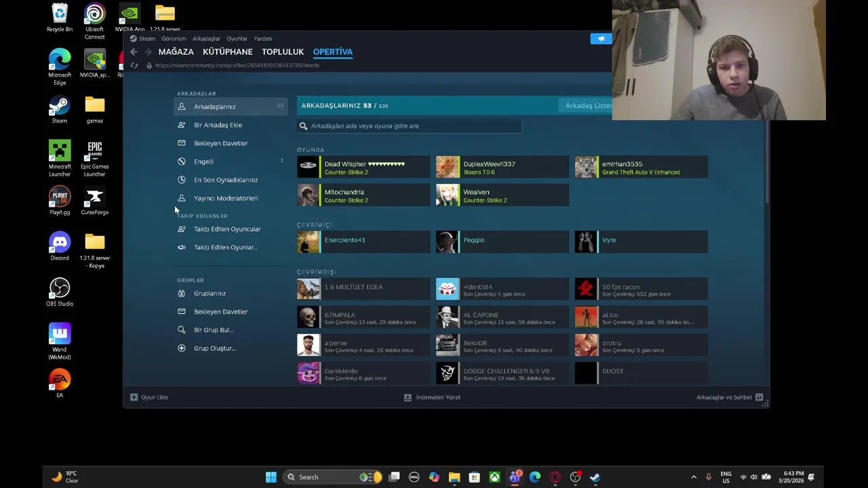Click the blue announcements megaphone icon
Screen dimensions: 868x488
point(601,39)
